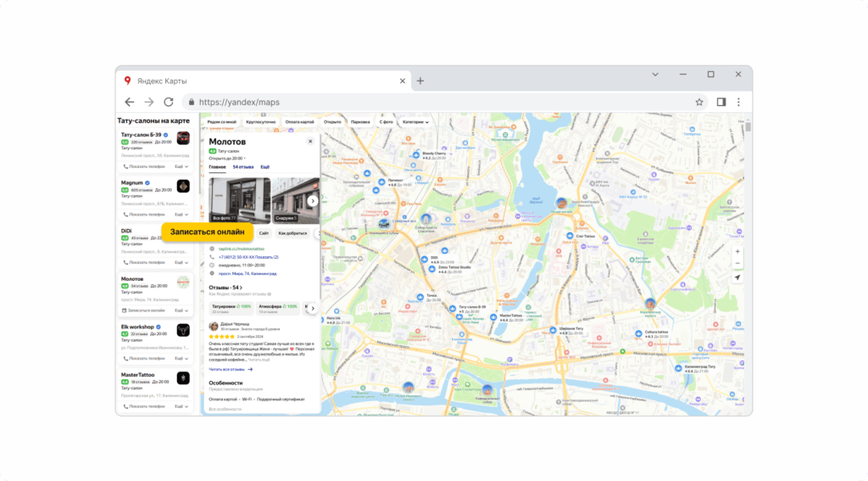Switch to the 54 отзыва tab
This screenshot has width=868, height=481.
click(243, 167)
